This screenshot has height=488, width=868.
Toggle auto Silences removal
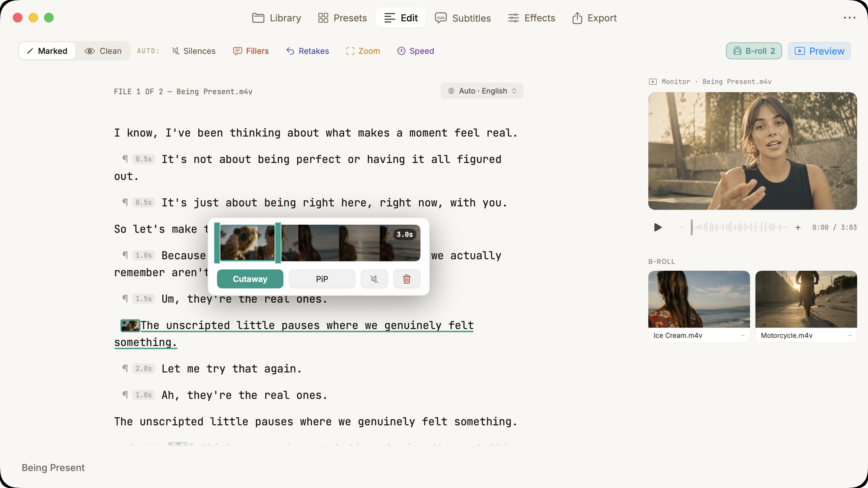pyautogui.click(x=194, y=51)
